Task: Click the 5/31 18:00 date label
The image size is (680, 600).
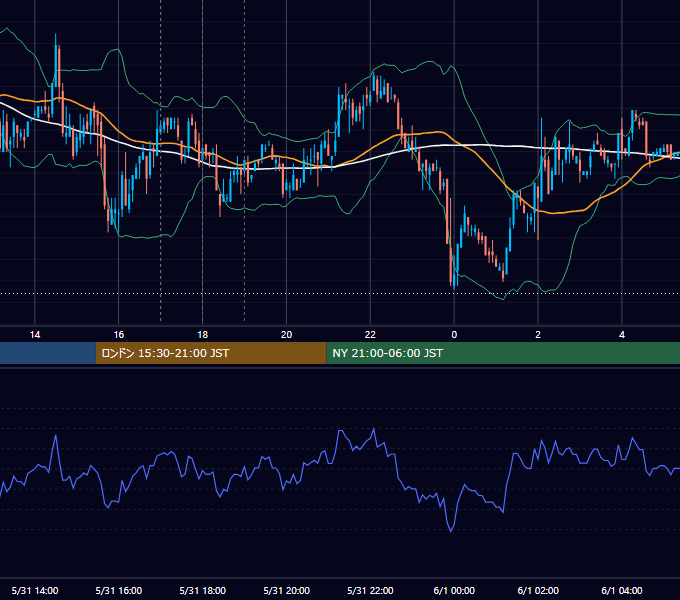Action: coord(203,590)
